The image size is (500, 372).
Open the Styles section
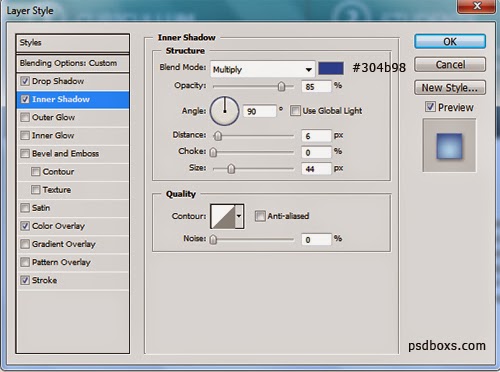pyautogui.click(x=72, y=43)
